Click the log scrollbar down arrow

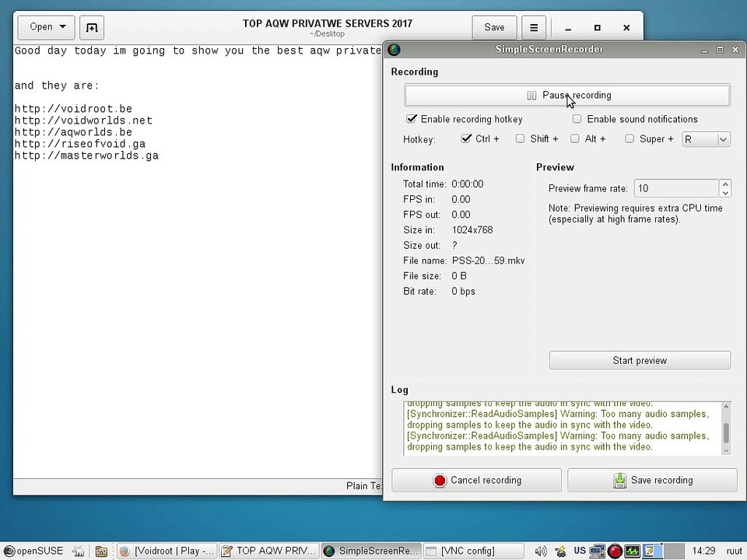(x=726, y=450)
